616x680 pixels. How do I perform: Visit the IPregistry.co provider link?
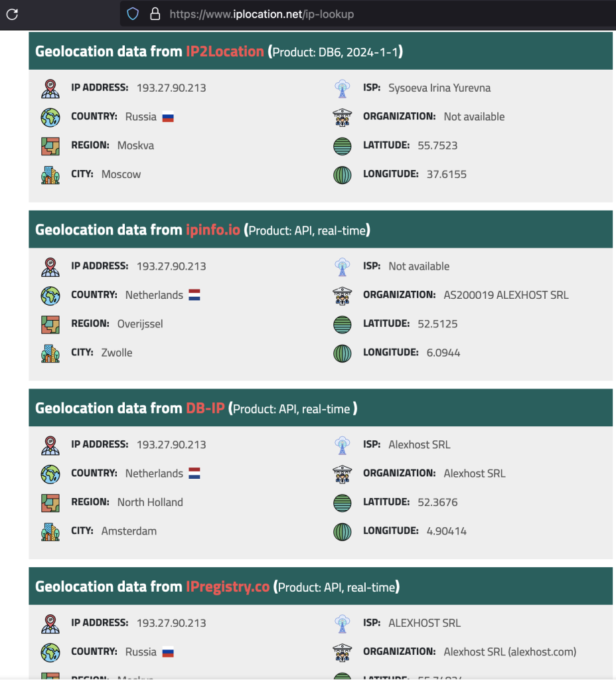(x=228, y=587)
